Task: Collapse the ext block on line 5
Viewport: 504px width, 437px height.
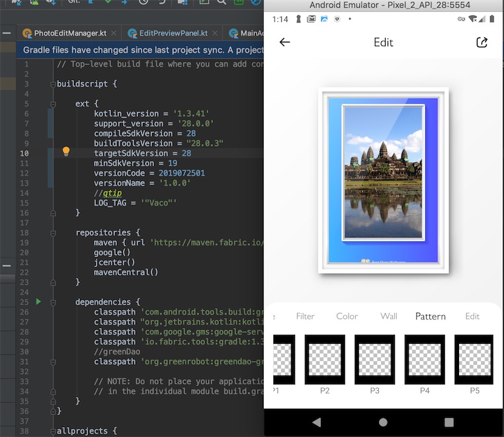Action: (x=53, y=104)
